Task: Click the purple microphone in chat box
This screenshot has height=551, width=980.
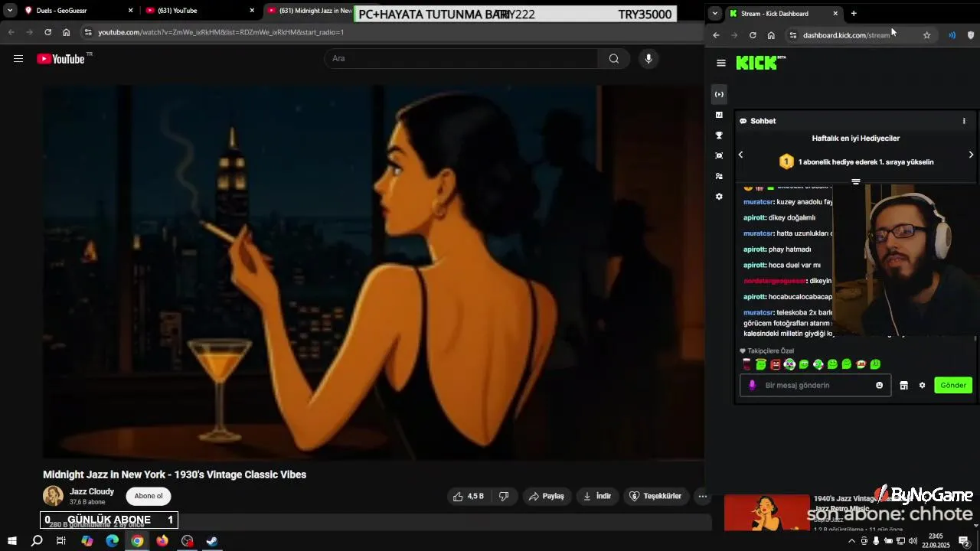Action: (752, 385)
